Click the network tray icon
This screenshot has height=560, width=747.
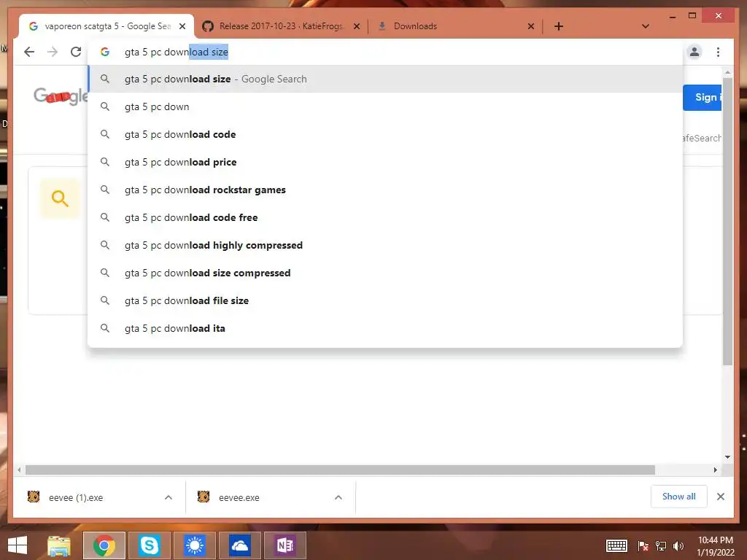click(x=661, y=545)
